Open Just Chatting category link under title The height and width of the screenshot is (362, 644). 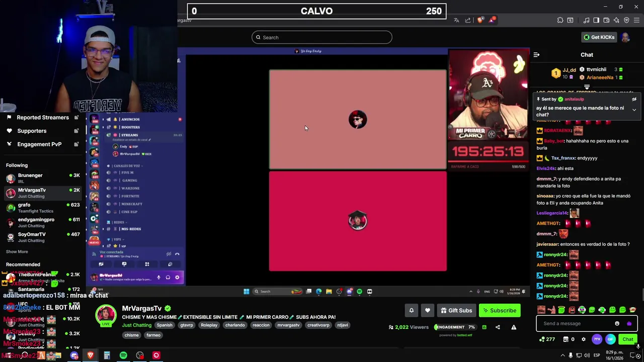[x=136, y=325]
